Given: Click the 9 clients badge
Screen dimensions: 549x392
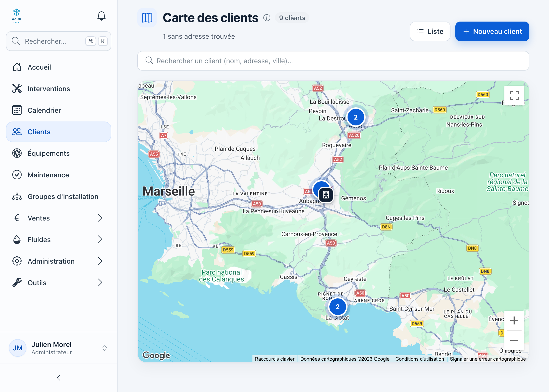Looking at the screenshot, I should pos(292,18).
